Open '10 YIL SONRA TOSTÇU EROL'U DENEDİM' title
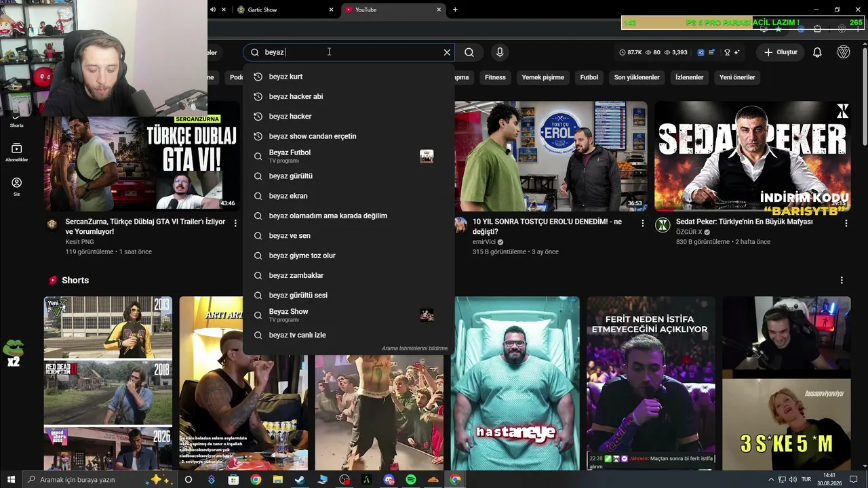868x488 pixels. click(547, 226)
